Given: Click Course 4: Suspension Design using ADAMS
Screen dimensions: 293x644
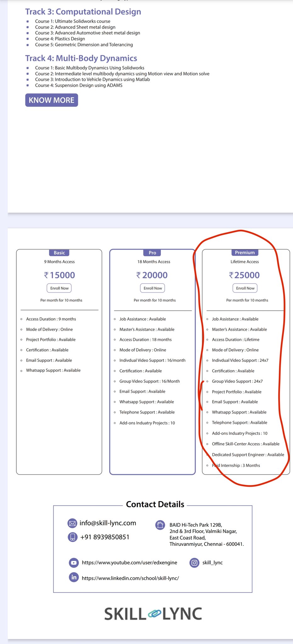Looking at the screenshot, I should (x=79, y=85).
